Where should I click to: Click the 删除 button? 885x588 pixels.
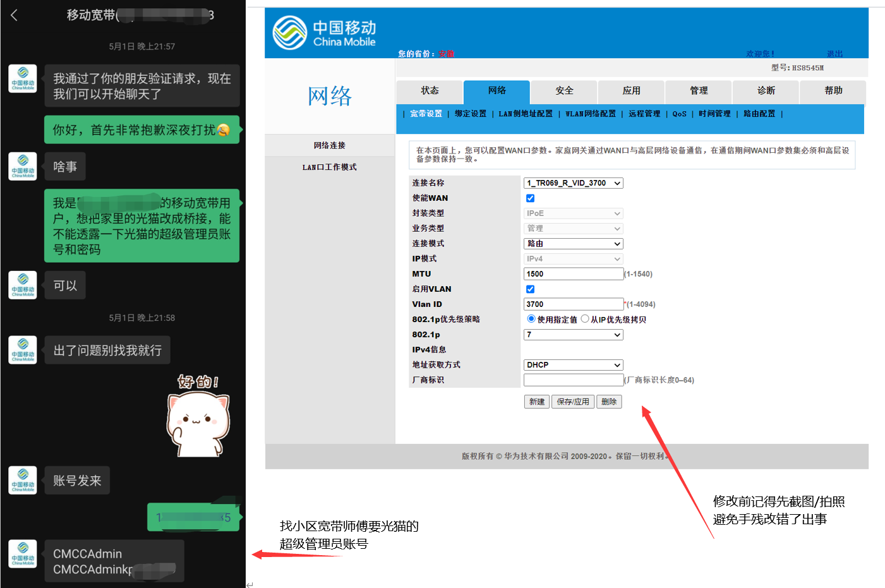609,402
